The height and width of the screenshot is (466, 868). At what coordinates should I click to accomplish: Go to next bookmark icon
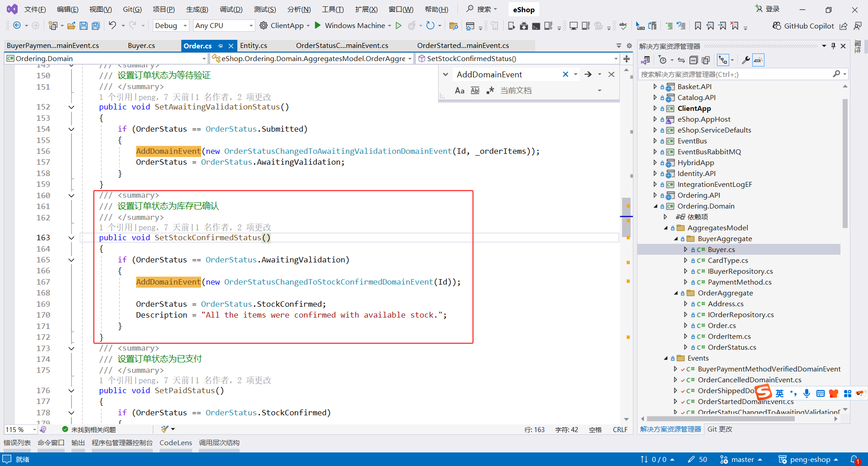point(722,26)
